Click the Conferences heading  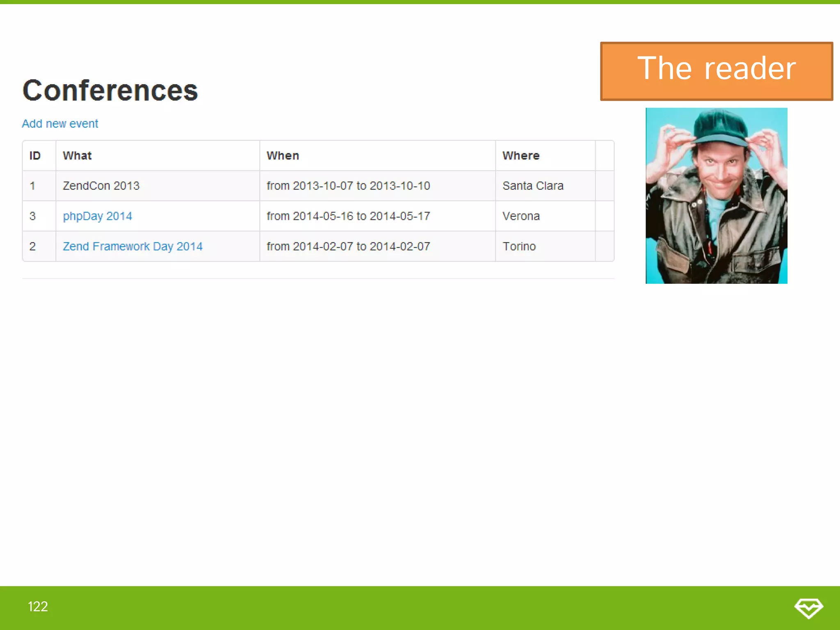coord(110,90)
